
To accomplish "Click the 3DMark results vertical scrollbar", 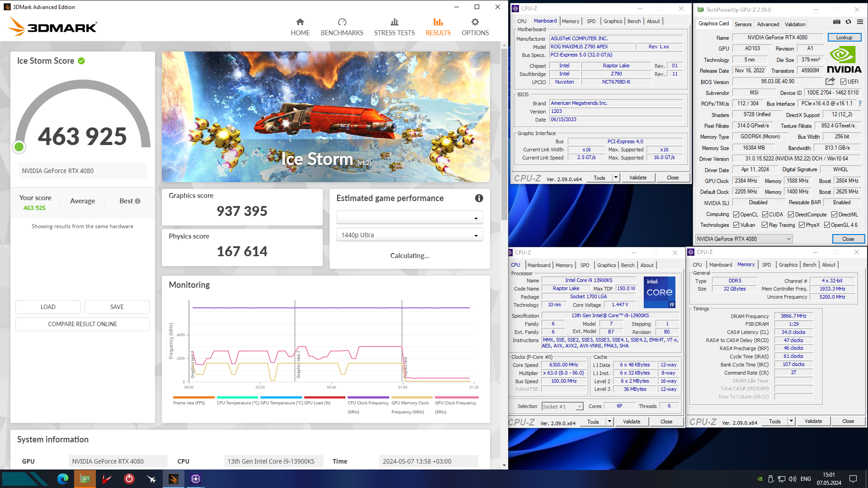I will coord(504,136).
